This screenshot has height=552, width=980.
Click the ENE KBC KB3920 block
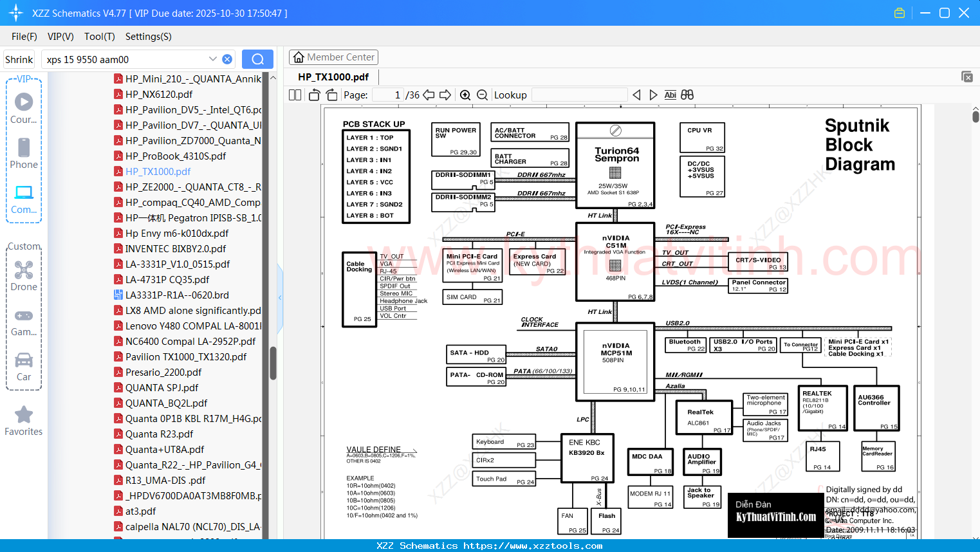tap(587, 457)
